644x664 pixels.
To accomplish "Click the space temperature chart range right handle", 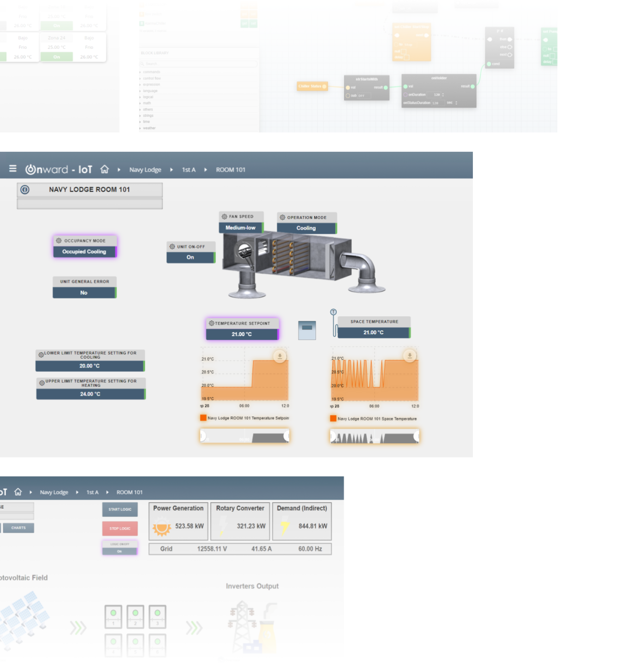I will click(417, 436).
